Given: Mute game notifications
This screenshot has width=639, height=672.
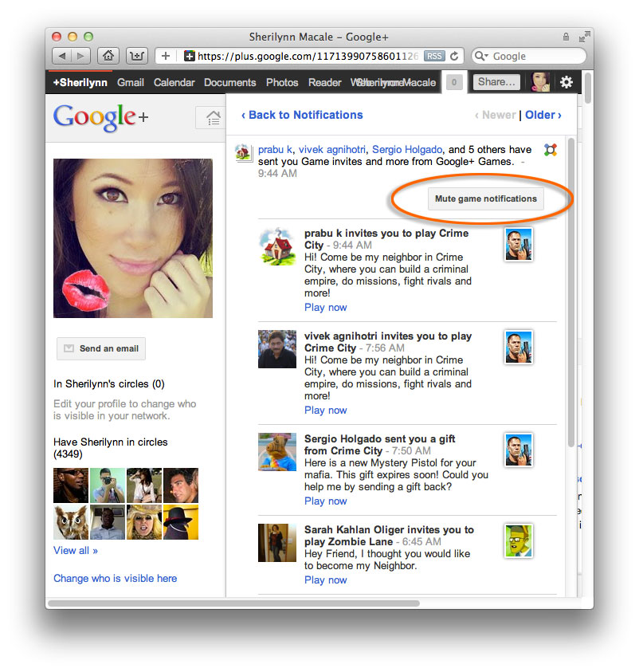Looking at the screenshot, I should (x=486, y=198).
